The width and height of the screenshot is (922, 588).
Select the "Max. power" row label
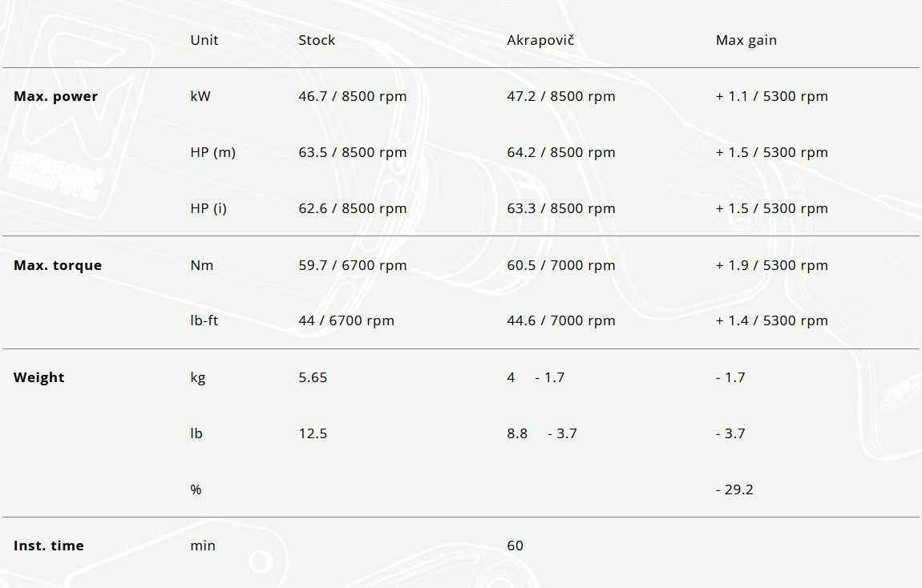[x=55, y=96]
